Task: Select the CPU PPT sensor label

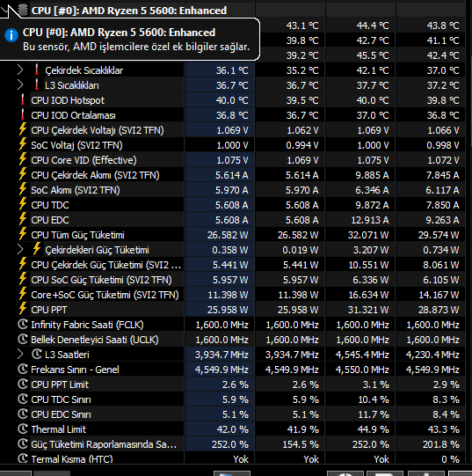Action: click(x=49, y=310)
